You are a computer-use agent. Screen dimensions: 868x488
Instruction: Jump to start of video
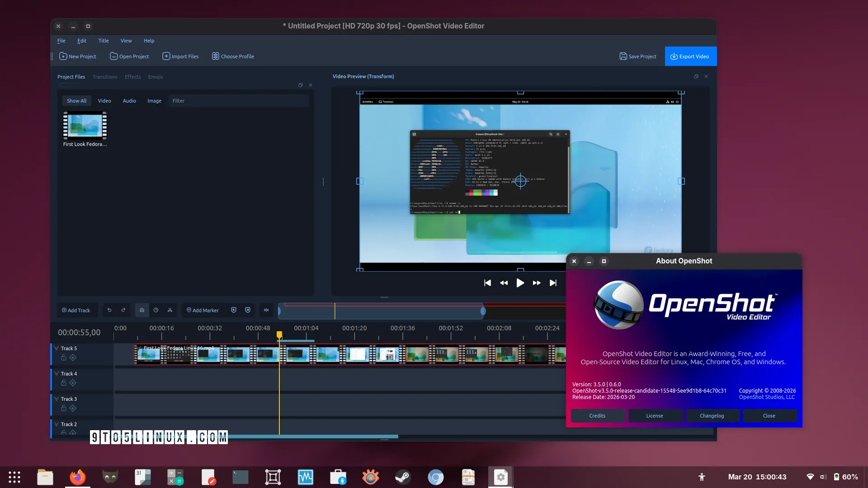pos(487,283)
